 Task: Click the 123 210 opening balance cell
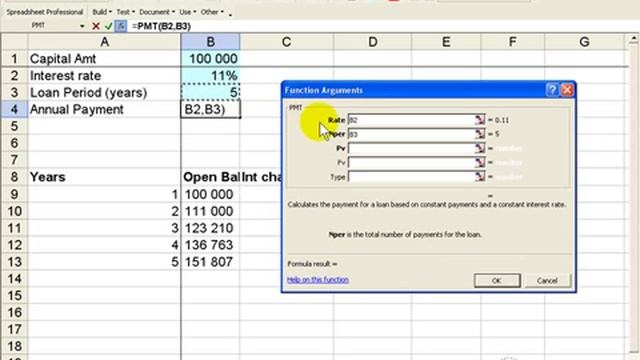click(x=211, y=228)
